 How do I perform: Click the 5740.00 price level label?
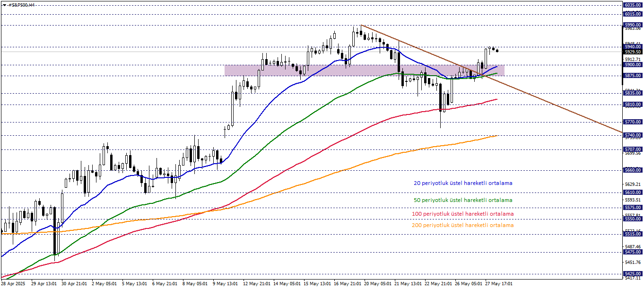(633, 135)
